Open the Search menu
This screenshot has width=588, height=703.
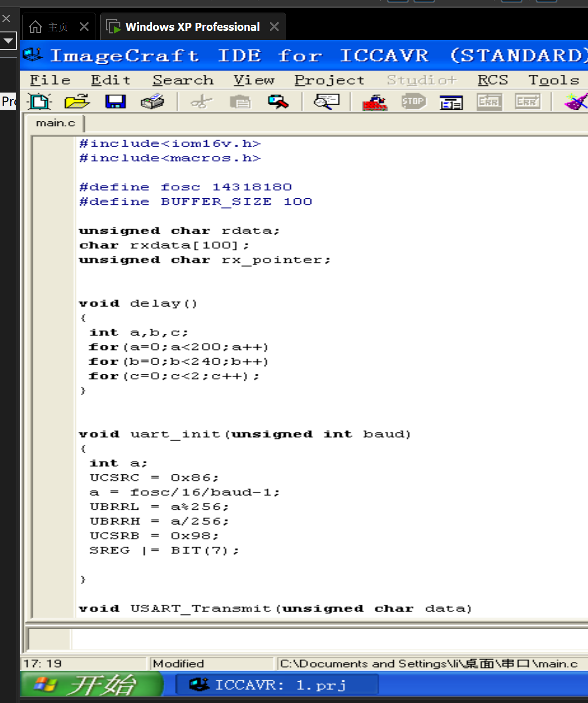[183, 80]
